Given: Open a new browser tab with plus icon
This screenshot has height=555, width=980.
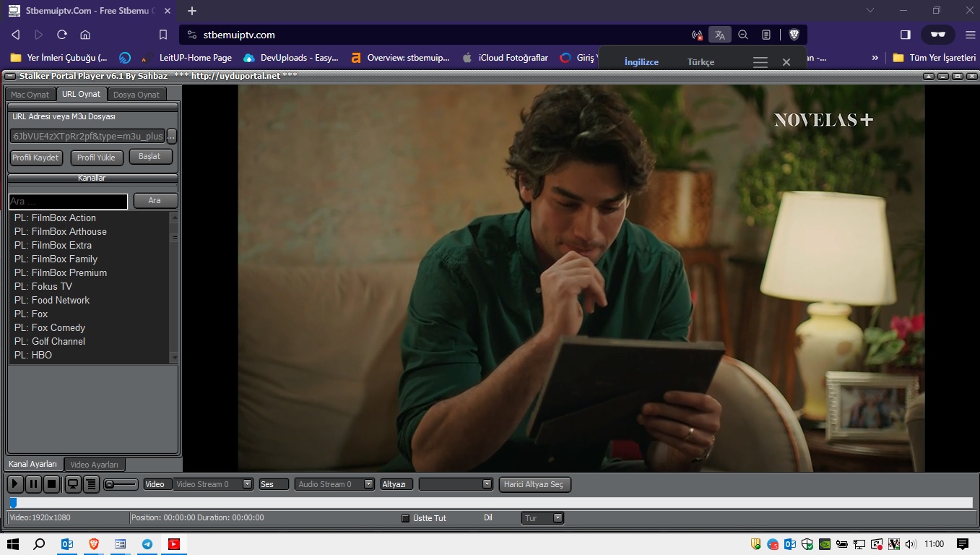Looking at the screenshot, I should coord(192,11).
